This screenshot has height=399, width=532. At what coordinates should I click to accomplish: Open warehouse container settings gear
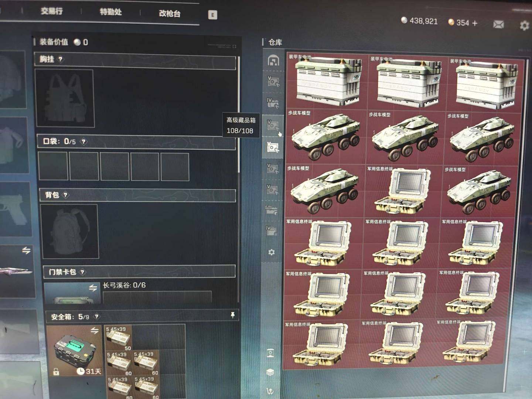click(x=272, y=252)
